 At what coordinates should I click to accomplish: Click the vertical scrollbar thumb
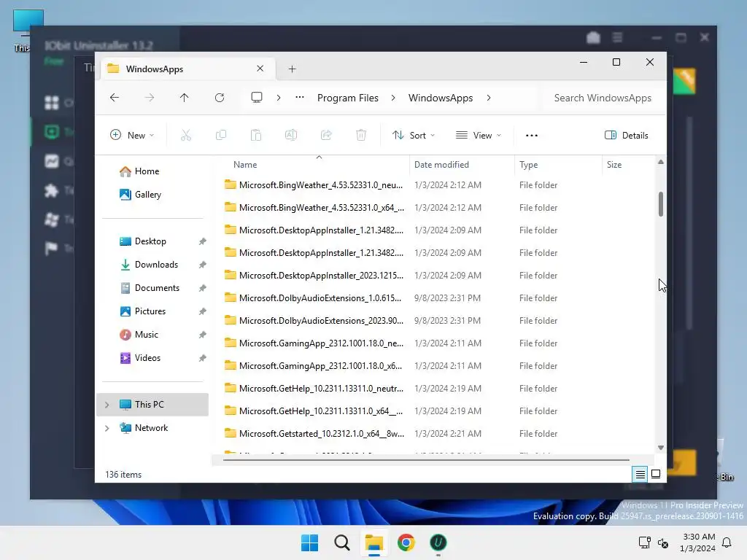661,204
